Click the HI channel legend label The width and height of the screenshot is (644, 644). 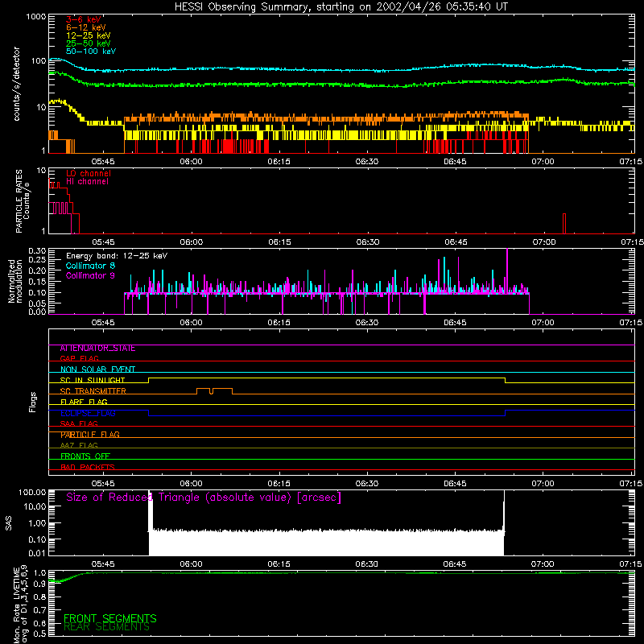pyautogui.click(x=87, y=181)
